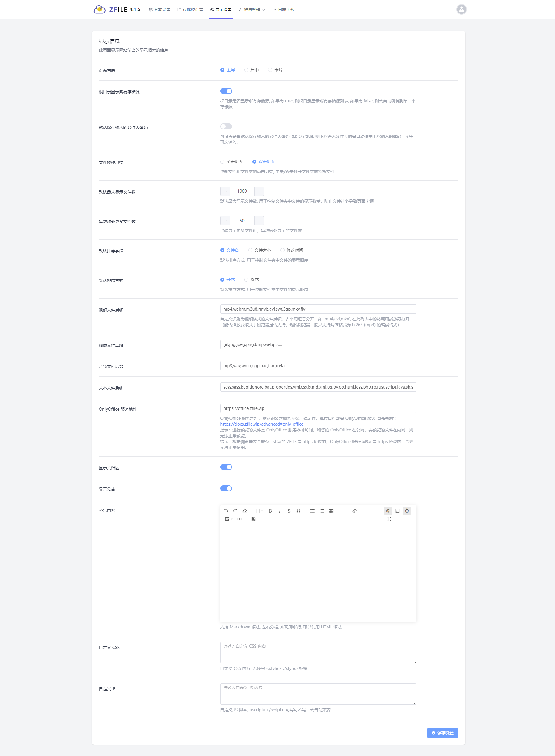Go to the 基本设置 tab
The image size is (555, 756).
coord(160,10)
